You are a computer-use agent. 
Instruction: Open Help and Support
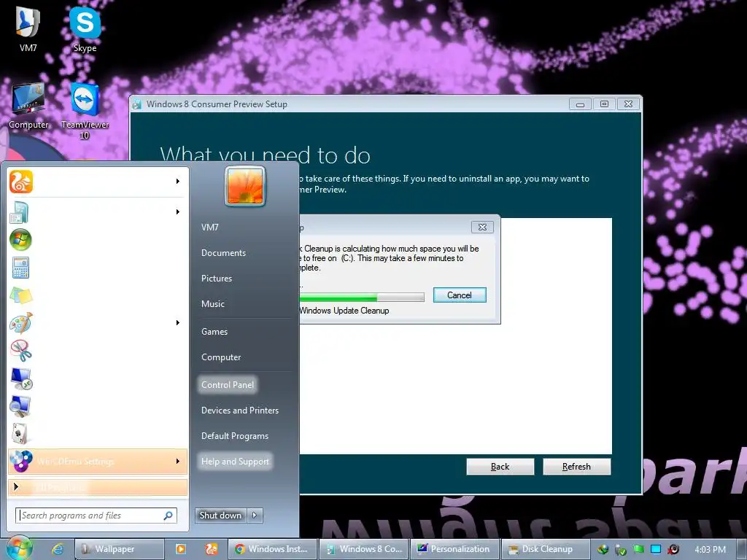tap(235, 462)
